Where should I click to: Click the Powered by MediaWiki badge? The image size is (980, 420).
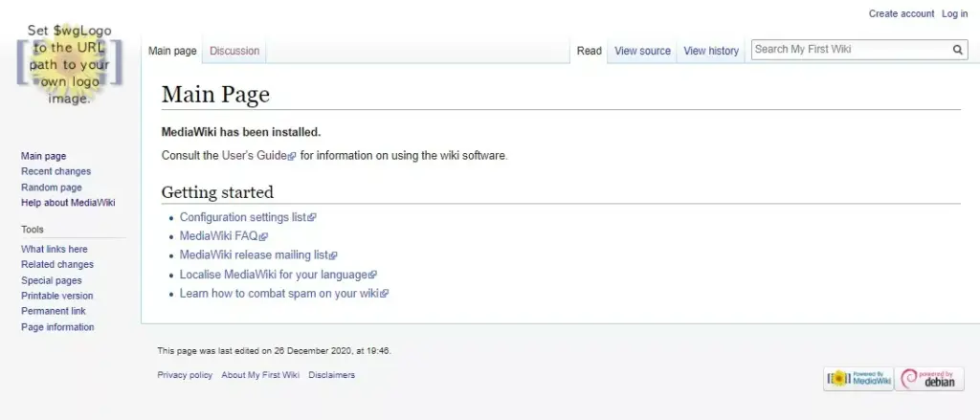857,379
